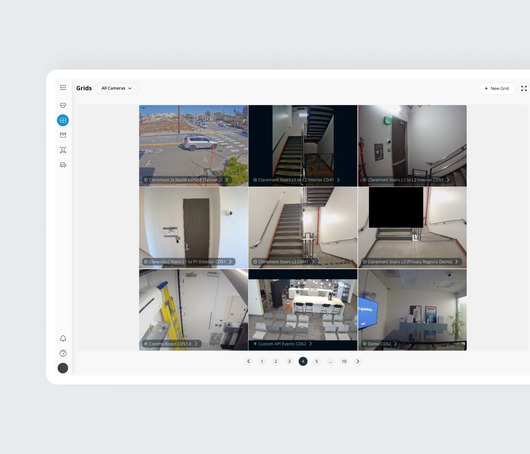This screenshot has width=530, height=454.
Task: Open the help icon in sidebar
Action: point(63,353)
